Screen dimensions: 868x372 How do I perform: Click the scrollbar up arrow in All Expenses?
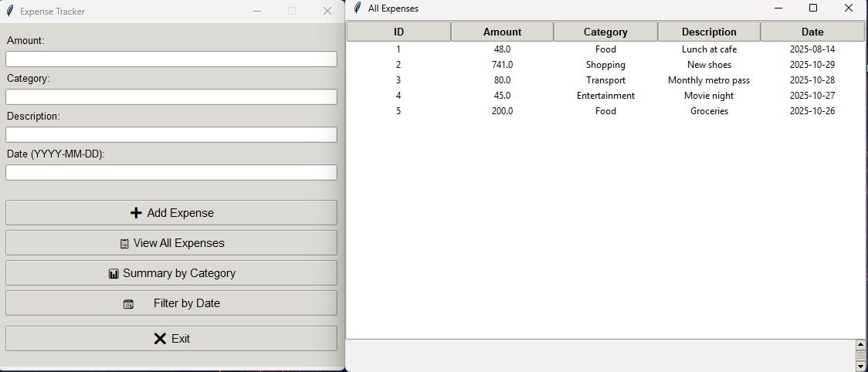[861, 344]
